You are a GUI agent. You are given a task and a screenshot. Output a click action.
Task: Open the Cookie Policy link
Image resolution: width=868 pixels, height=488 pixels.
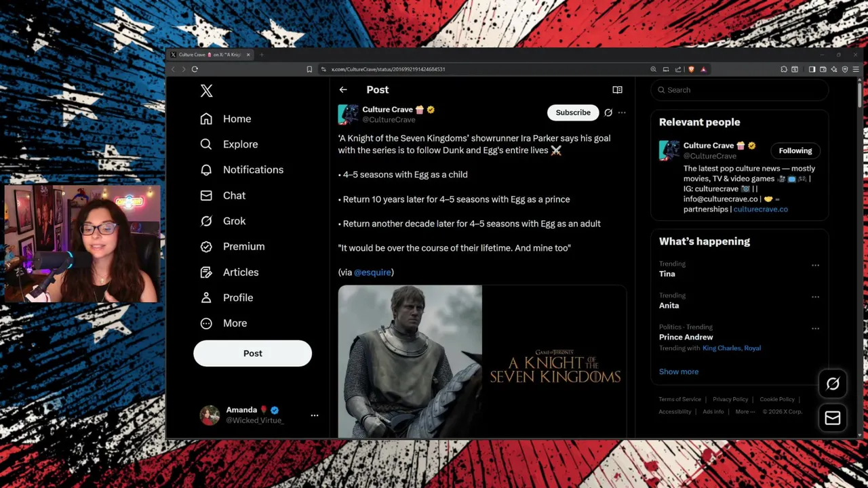coord(777,399)
